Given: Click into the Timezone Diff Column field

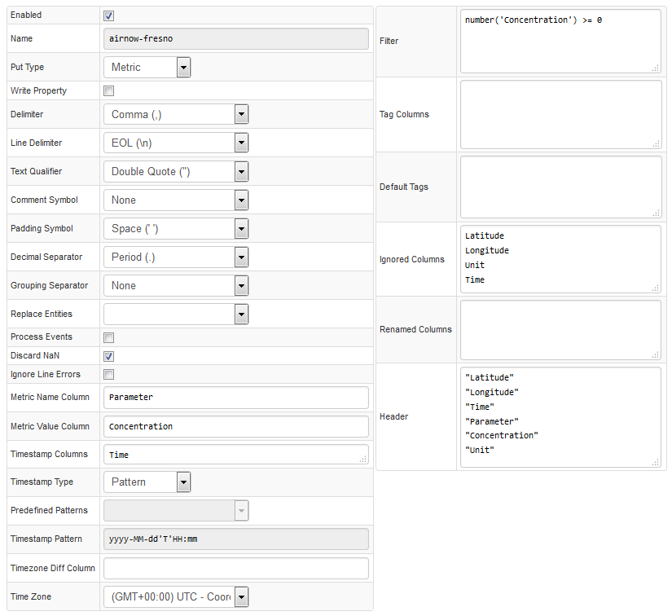Looking at the screenshot, I should coord(235,569).
